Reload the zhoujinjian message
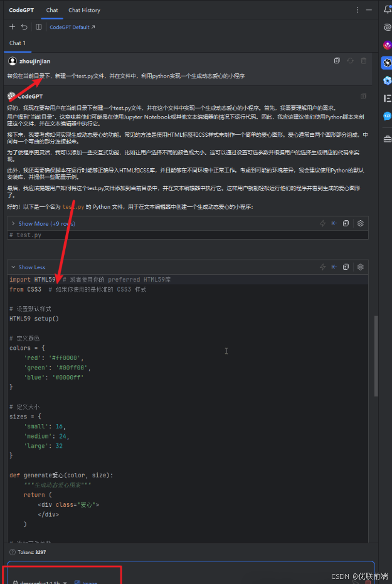 tap(351, 60)
